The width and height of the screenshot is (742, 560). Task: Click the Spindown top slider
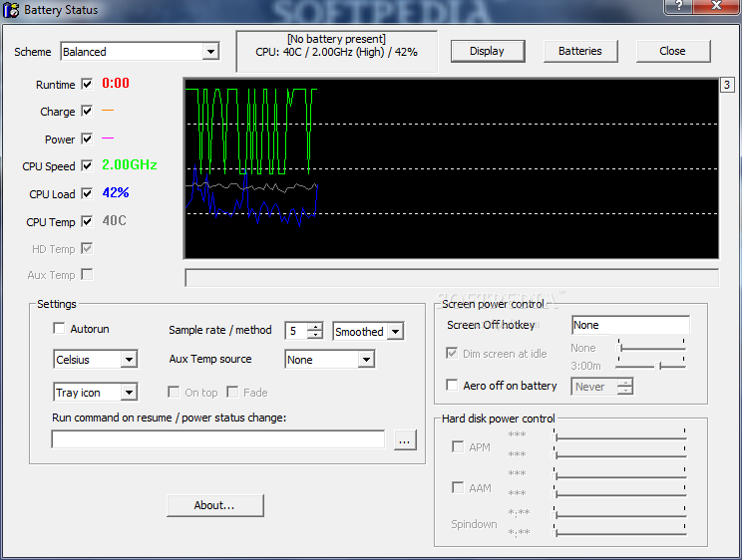pyautogui.click(x=619, y=514)
